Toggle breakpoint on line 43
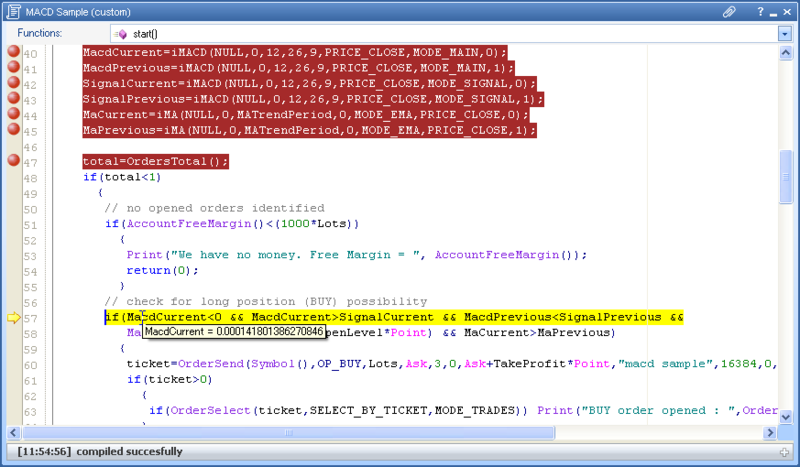800x467 pixels. pyautogui.click(x=14, y=98)
